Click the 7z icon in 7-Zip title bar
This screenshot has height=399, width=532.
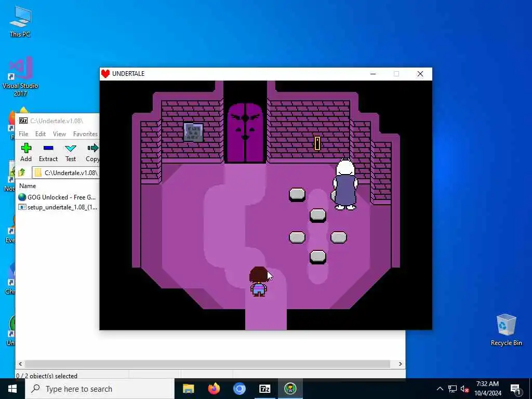23,121
